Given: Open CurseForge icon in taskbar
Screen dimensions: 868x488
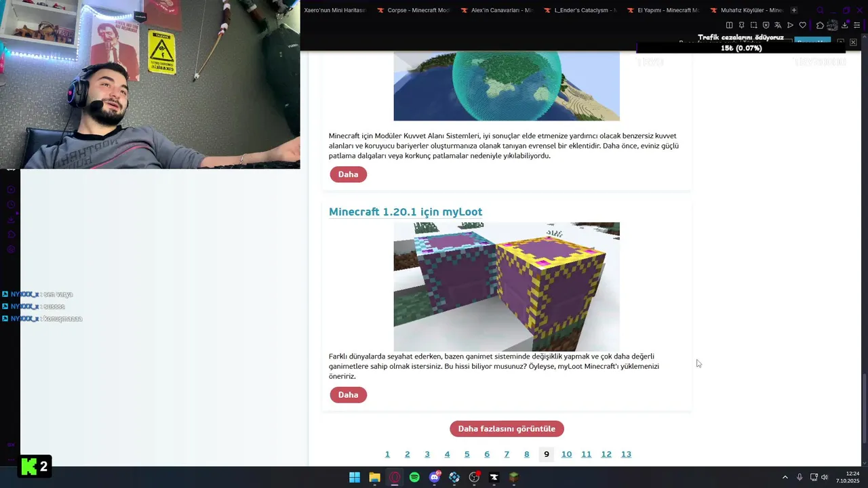Looking at the screenshot, I should pos(494,477).
